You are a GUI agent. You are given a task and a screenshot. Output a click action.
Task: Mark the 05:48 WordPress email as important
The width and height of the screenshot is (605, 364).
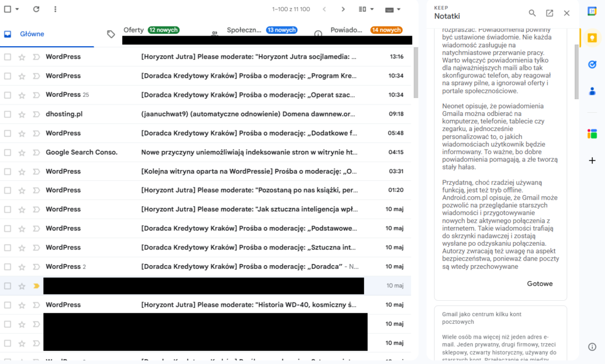click(36, 133)
